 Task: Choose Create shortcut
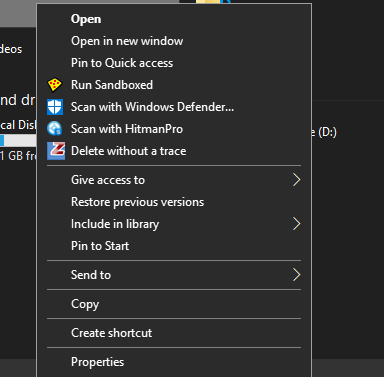(174, 333)
